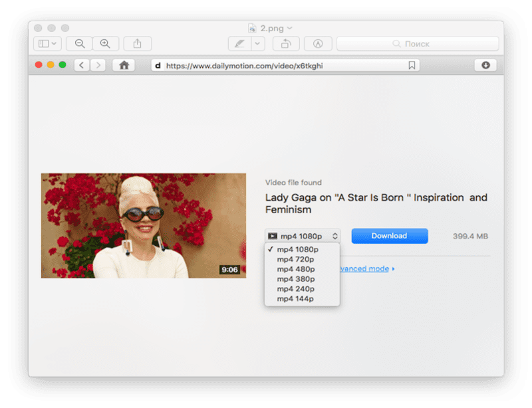Screen dimensions: 532x408
Task: Select the markup pen tool icon
Action: (238, 44)
